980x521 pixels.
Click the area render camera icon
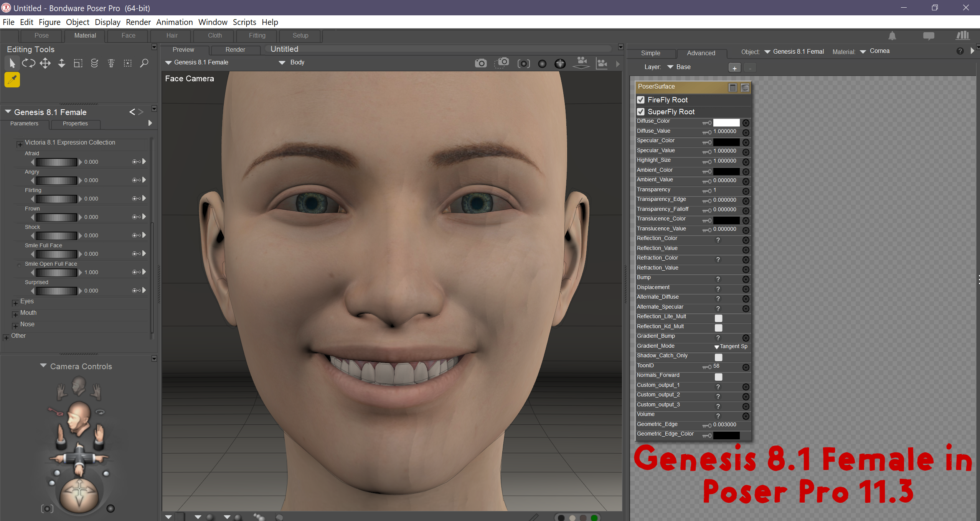tap(502, 62)
